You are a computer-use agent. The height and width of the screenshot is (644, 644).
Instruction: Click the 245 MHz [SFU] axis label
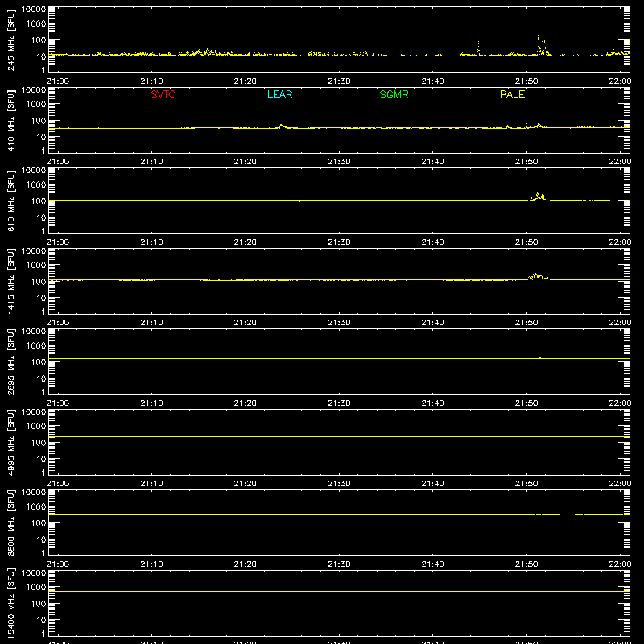pos(10,39)
